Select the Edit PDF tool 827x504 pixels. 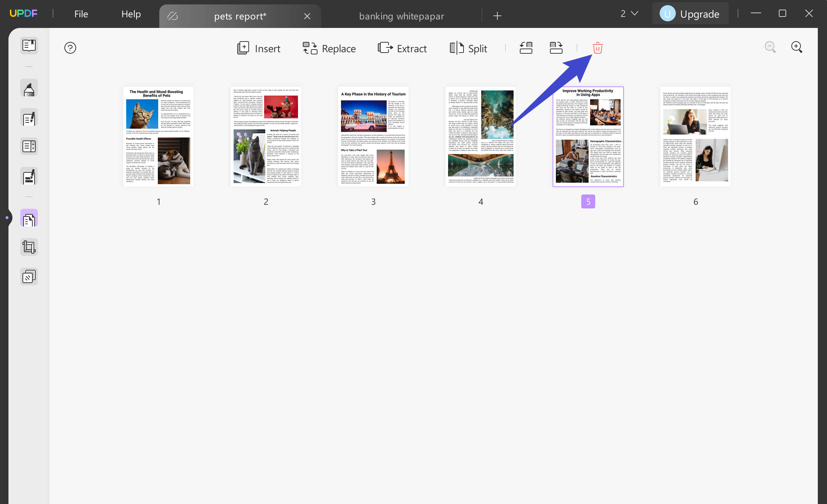[x=29, y=118]
